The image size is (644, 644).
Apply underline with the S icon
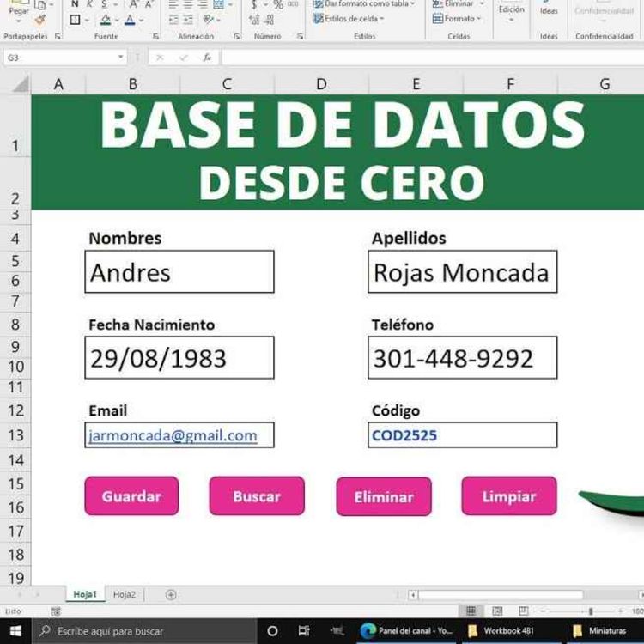click(104, 4)
